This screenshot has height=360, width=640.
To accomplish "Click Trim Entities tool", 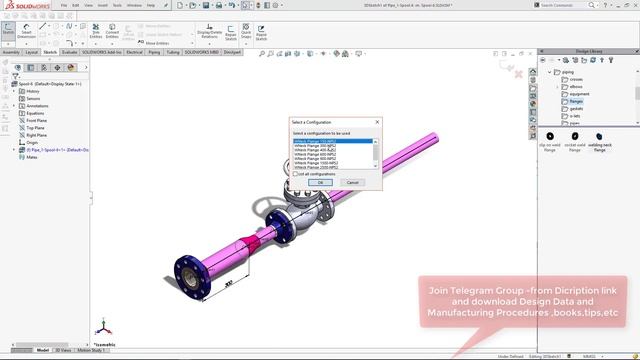I will coord(96,31).
